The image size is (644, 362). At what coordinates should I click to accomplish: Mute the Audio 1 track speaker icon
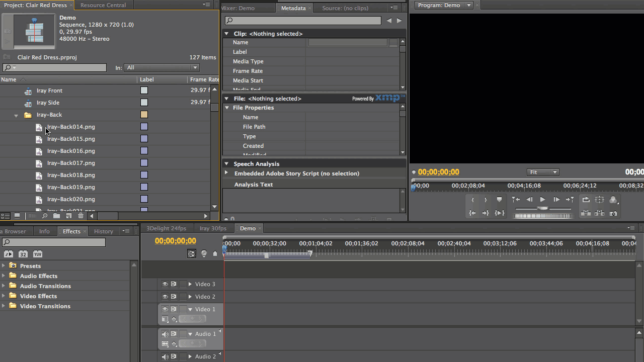165,333
